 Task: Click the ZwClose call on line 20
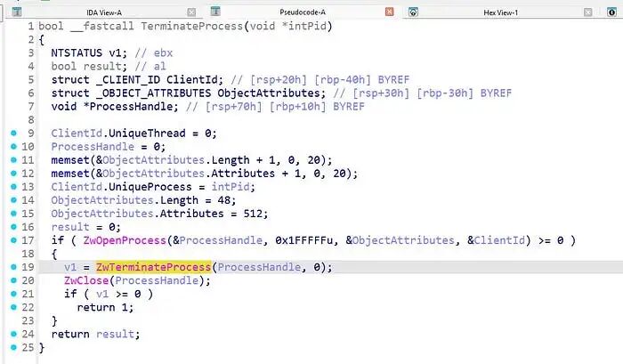[86, 280]
